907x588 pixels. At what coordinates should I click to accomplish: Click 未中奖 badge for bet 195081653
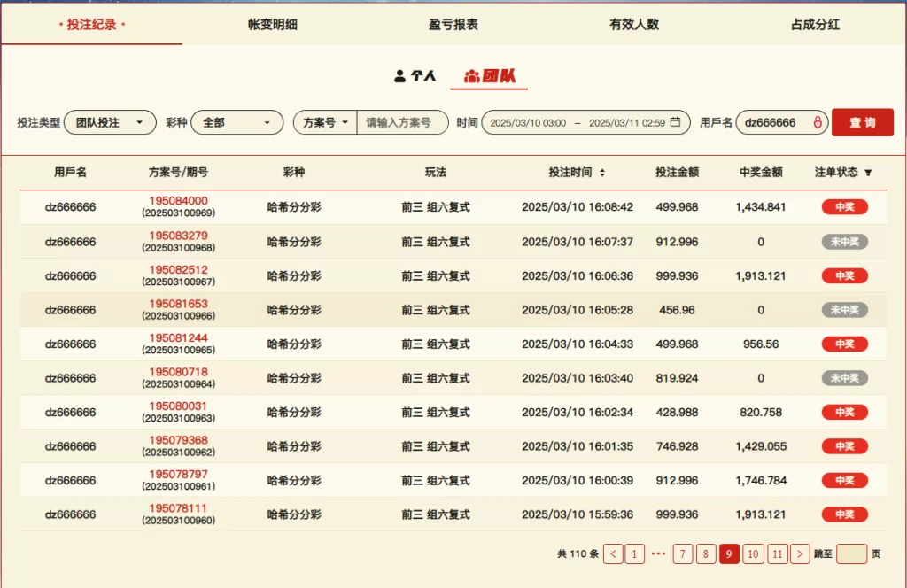[x=844, y=310]
